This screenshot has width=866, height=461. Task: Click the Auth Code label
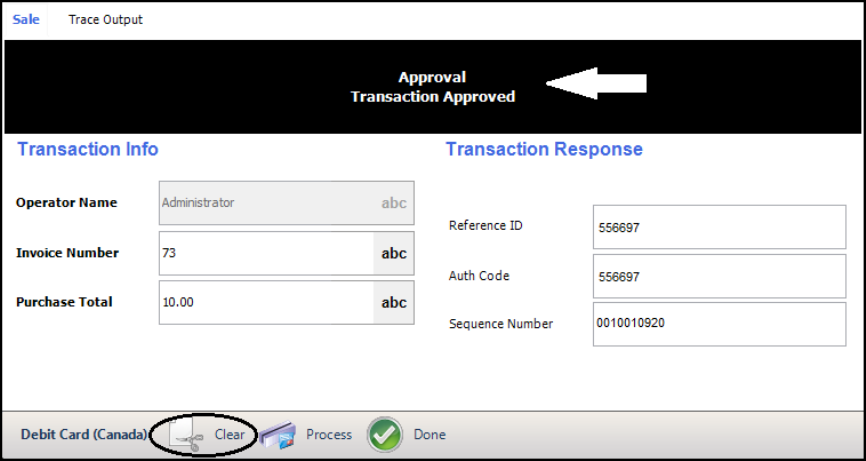coord(479,275)
